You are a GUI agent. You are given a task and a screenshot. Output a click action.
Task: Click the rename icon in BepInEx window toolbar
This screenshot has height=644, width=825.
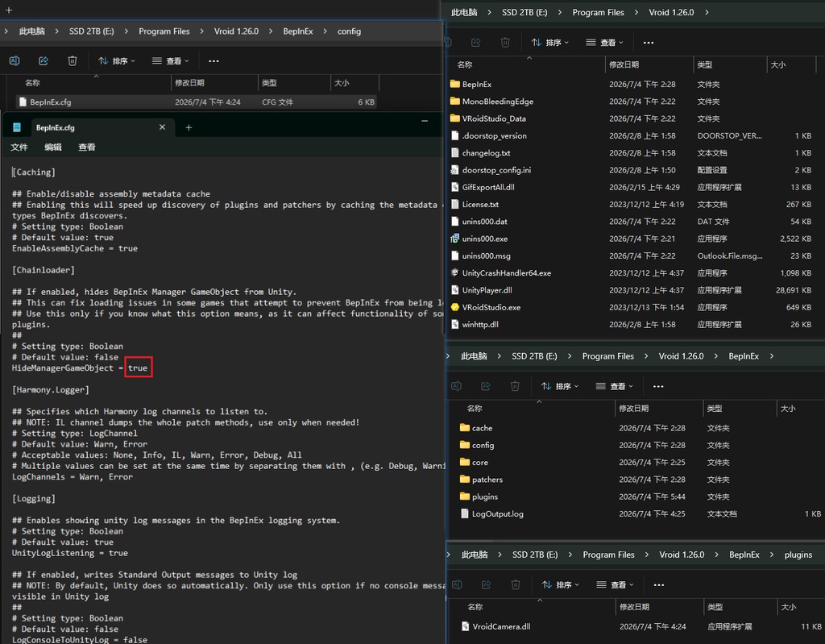pos(456,386)
